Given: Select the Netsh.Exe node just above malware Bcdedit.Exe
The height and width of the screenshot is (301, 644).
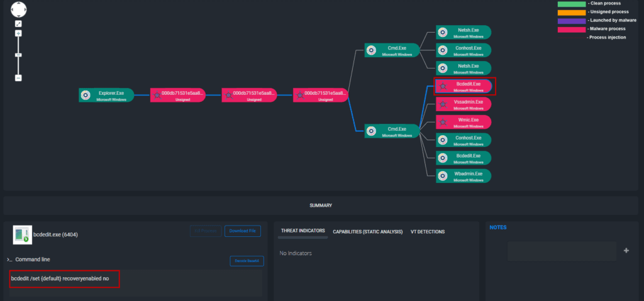Looking at the screenshot, I should [x=464, y=68].
